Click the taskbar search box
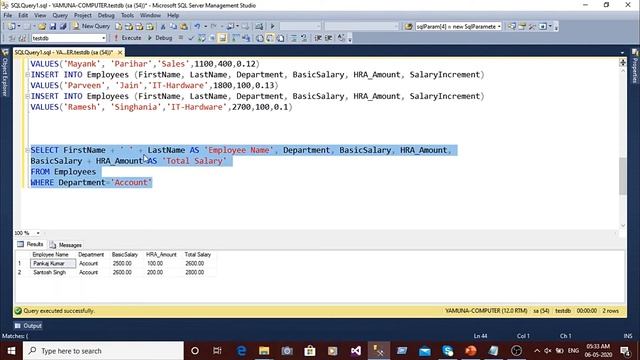 pos(103,351)
